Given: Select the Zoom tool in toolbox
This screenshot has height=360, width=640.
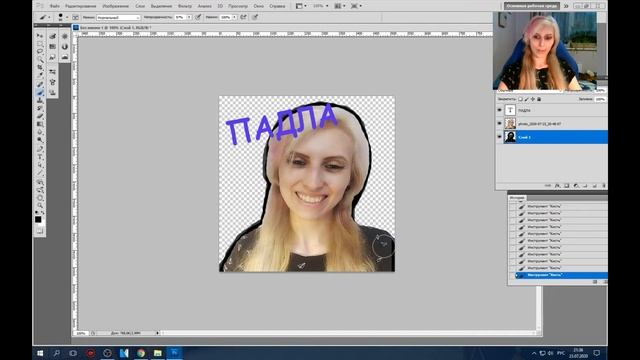Looking at the screenshot, I should [x=40, y=206].
